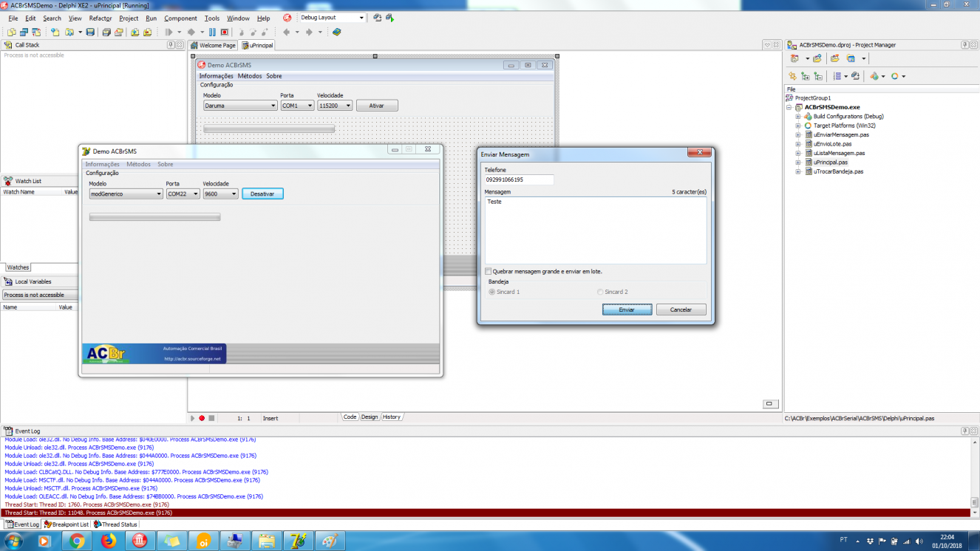Select the Sincard 1 radio button
980x551 pixels.
492,292
